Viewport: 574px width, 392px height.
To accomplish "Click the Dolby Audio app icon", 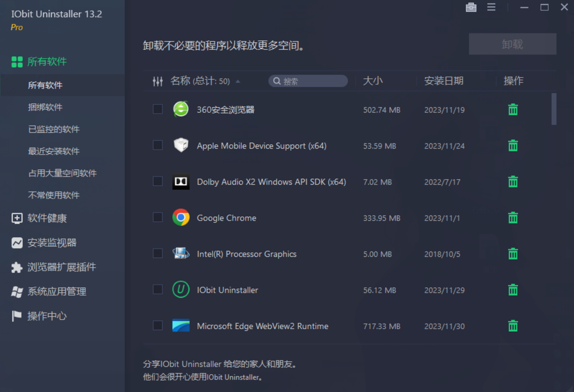I will 181,181.
